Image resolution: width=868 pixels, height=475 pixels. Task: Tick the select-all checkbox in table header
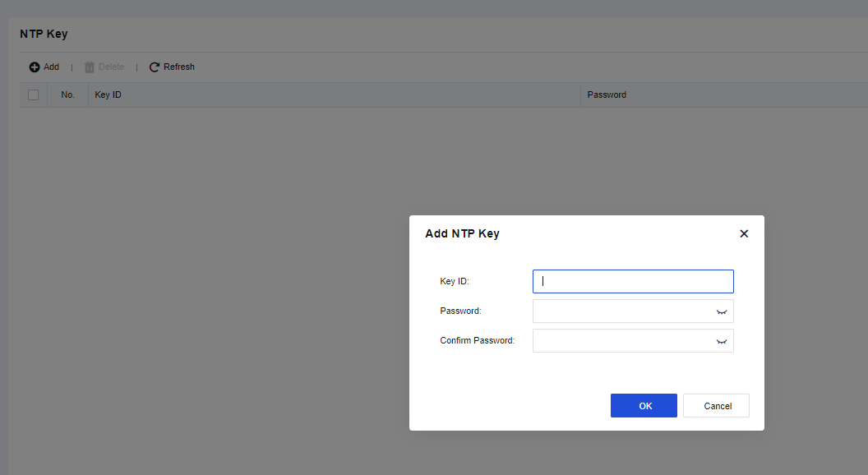click(x=33, y=95)
